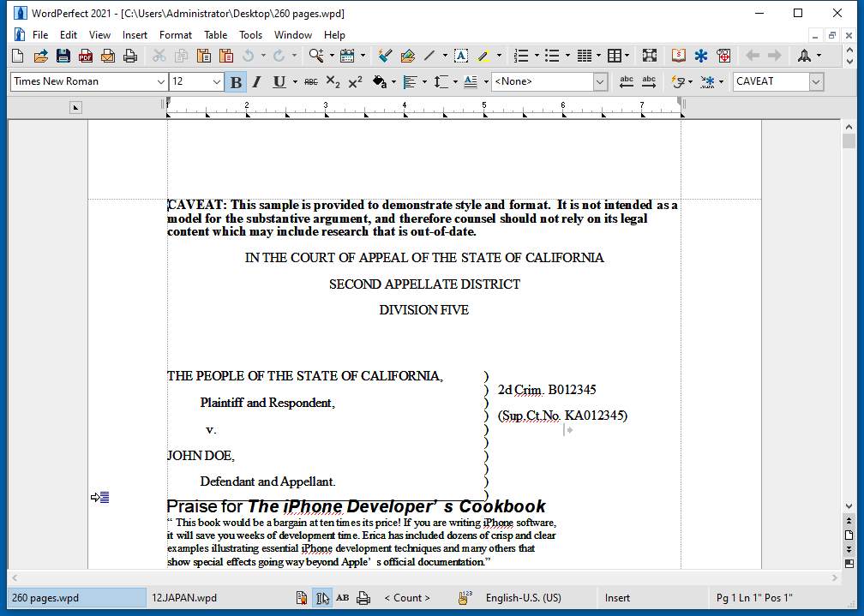Open the Insert menu

tap(135, 35)
